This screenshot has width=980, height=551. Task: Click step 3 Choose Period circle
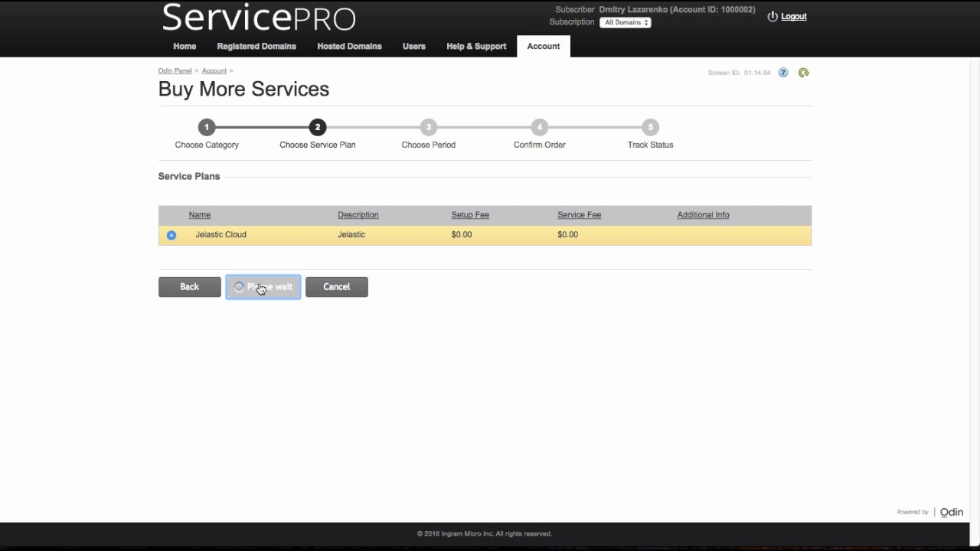pos(429,127)
